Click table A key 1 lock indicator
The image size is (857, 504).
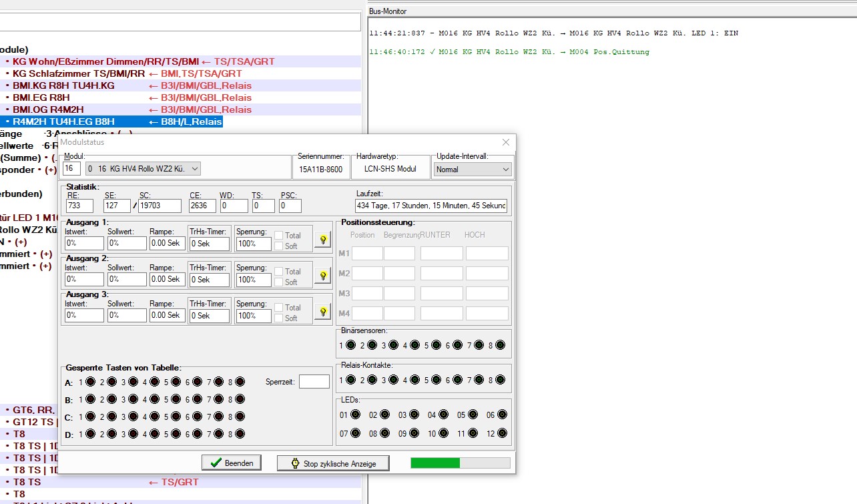click(90, 382)
